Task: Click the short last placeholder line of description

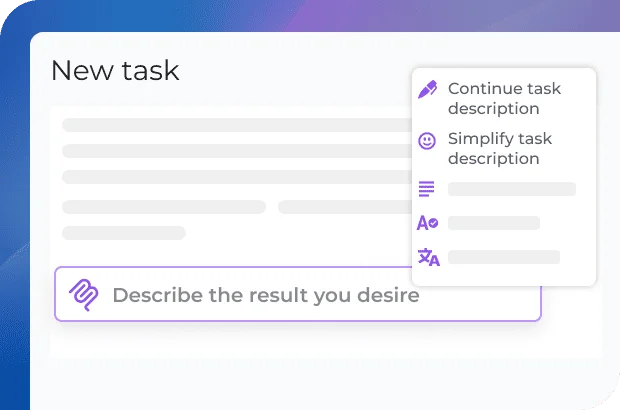Action: [x=123, y=233]
